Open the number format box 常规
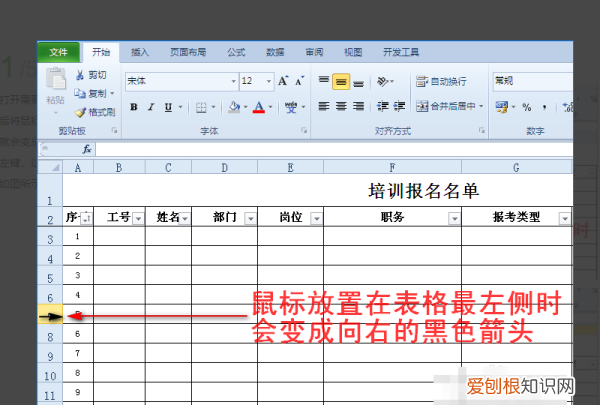The height and width of the screenshot is (405, 600). [533, 81]
